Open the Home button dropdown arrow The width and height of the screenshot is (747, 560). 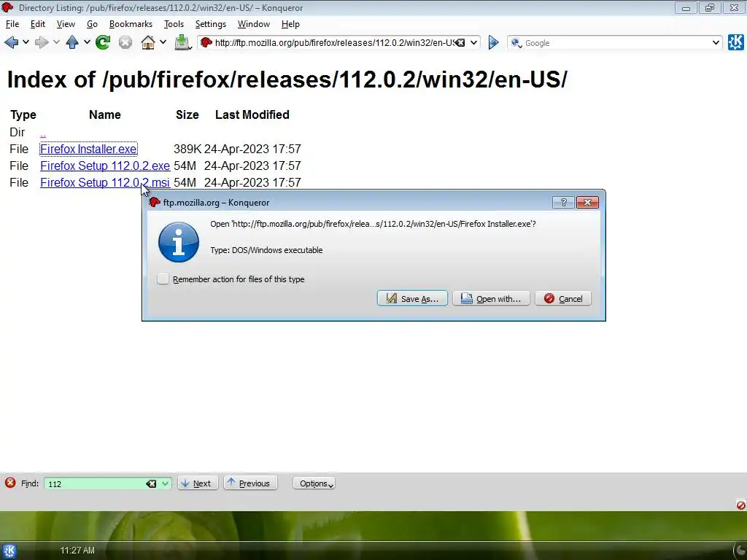(x=163, y=42)
